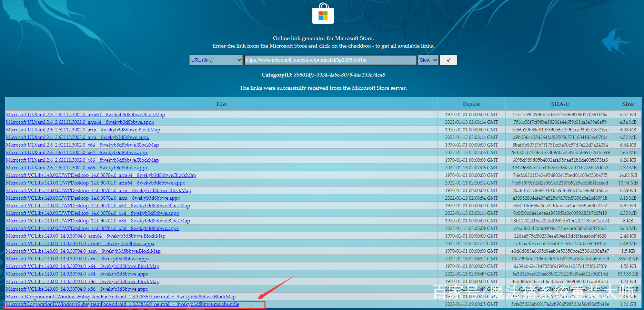This screenshot has height=310, width=644.
Task: Download VCLibs.140.00 14.0.30704.0 arm64 appx
Action: tap(80, 243)
